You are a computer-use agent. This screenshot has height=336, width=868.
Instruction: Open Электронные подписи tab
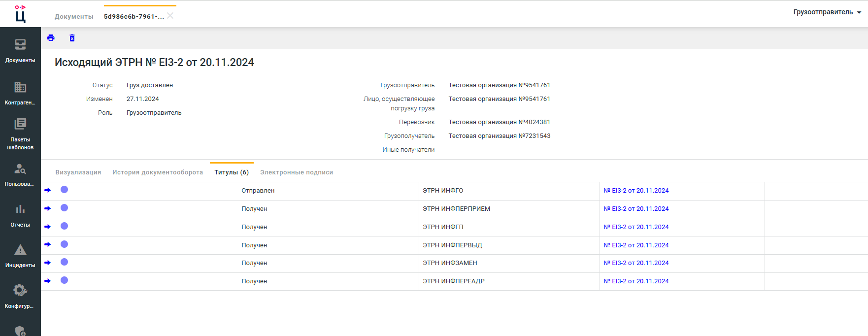(x=297, y=172)
